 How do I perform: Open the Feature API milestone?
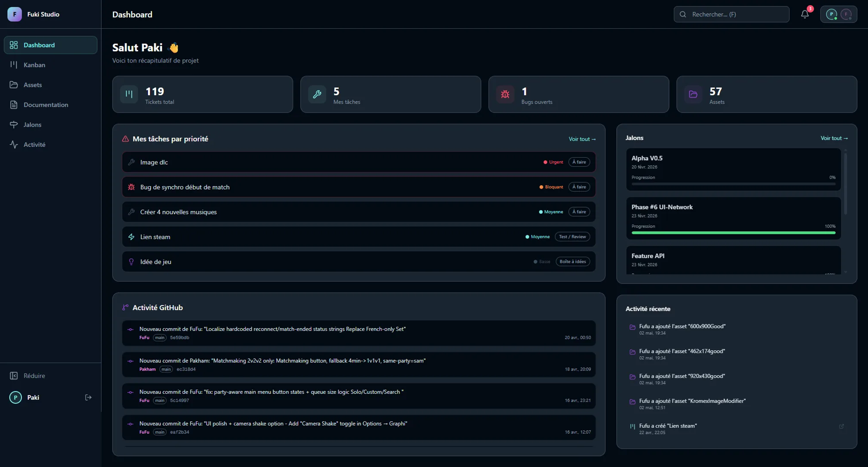pyautogui.click(x=733, y=260)
